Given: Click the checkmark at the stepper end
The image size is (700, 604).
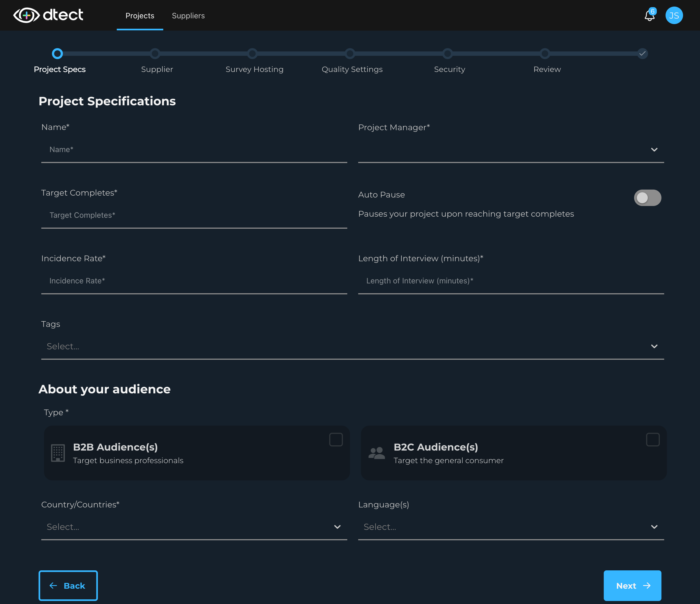Looking at the screenshot, I should coord(642,53).
